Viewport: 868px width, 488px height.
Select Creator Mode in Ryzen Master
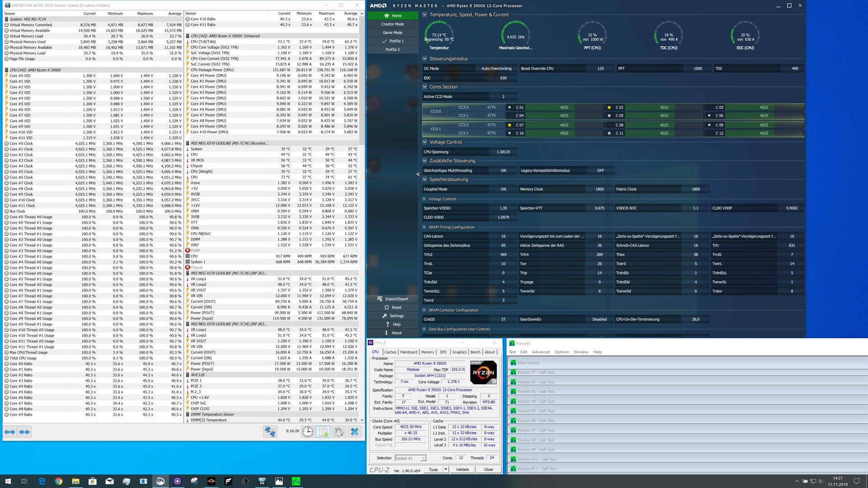[x=392, y=24]
